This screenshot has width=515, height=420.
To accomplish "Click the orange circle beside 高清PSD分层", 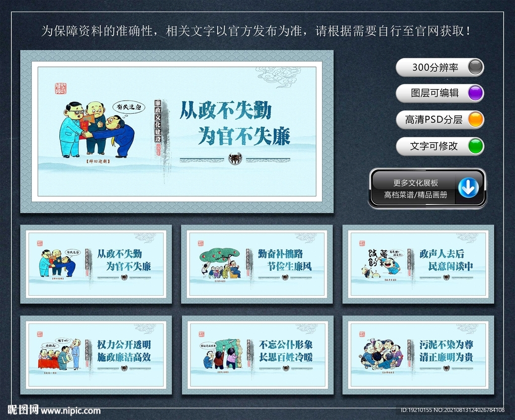I will pyautogui.click(x=475, y=120).
